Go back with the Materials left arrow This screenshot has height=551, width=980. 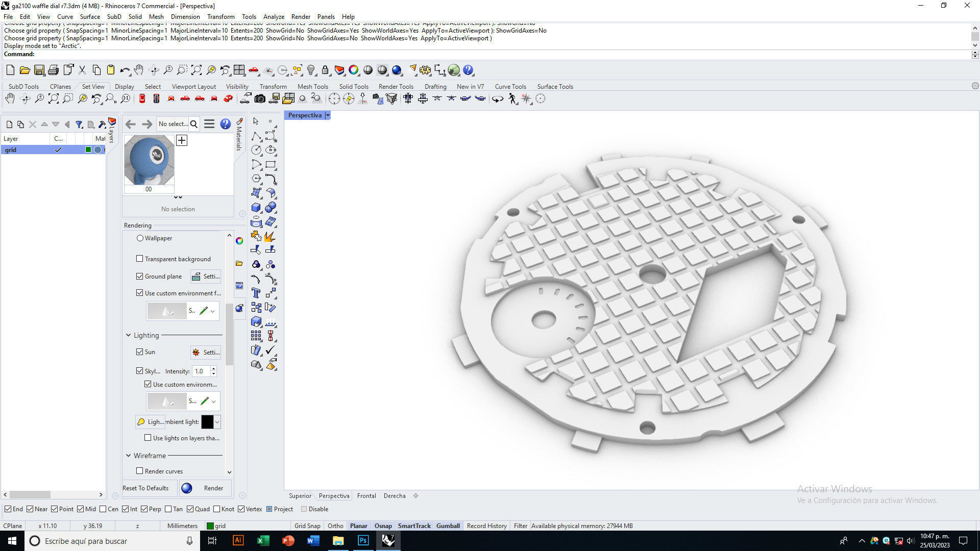coord(131,123)
